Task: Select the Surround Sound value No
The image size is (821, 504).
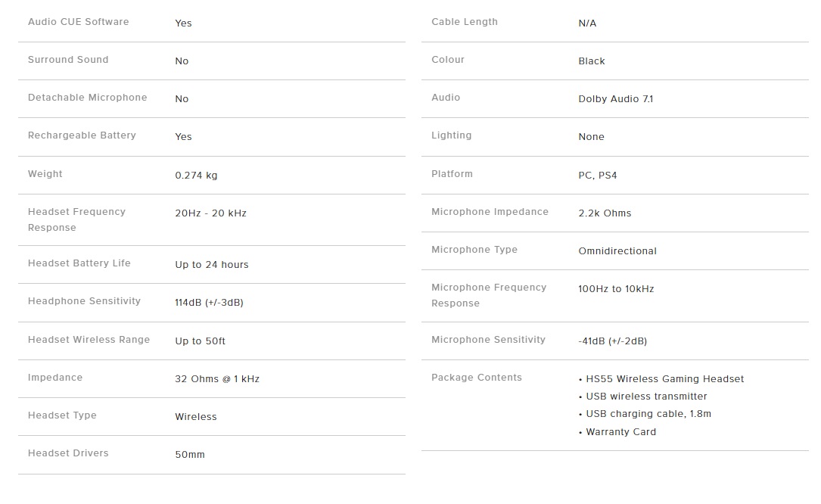Action: tap(182, 61)
